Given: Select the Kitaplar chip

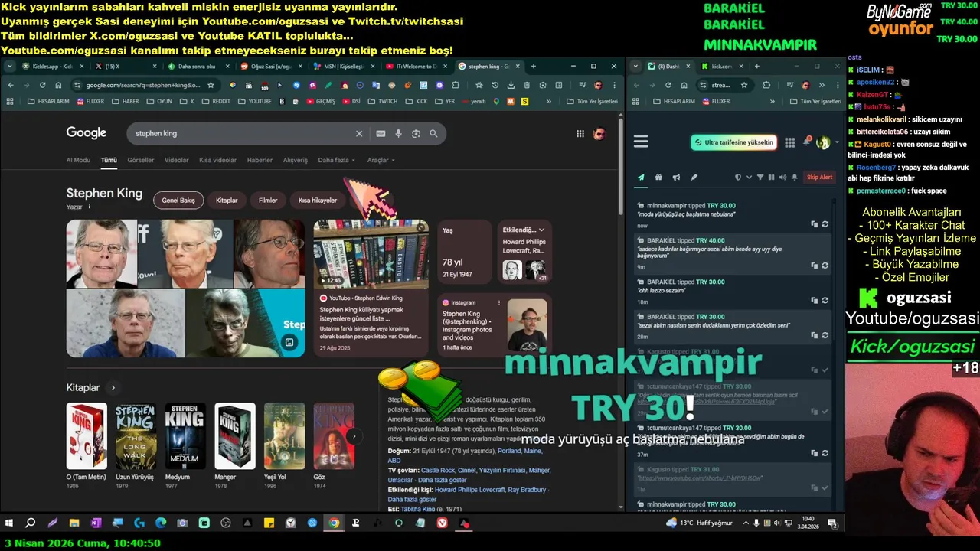Looking at the screenshot, I should pyautogui.click(x=227, y=201).
